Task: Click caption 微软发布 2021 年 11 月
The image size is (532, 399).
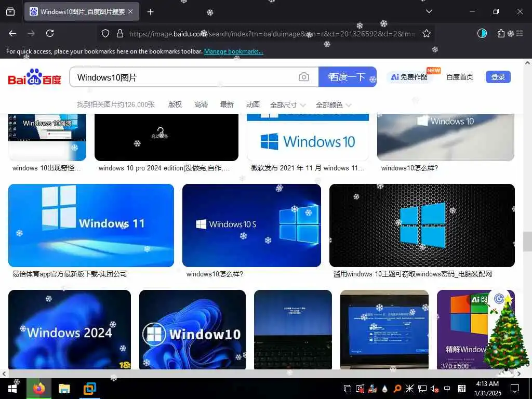Action: 308,168
